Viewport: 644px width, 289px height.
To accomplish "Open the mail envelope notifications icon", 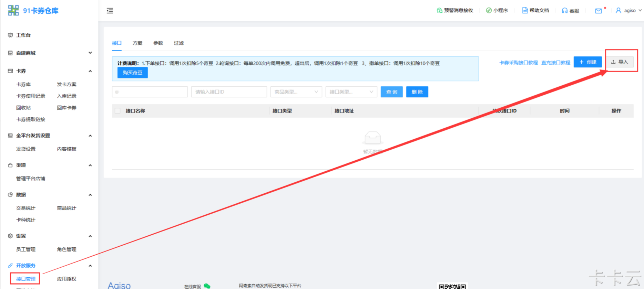I will tap(599, 11).
